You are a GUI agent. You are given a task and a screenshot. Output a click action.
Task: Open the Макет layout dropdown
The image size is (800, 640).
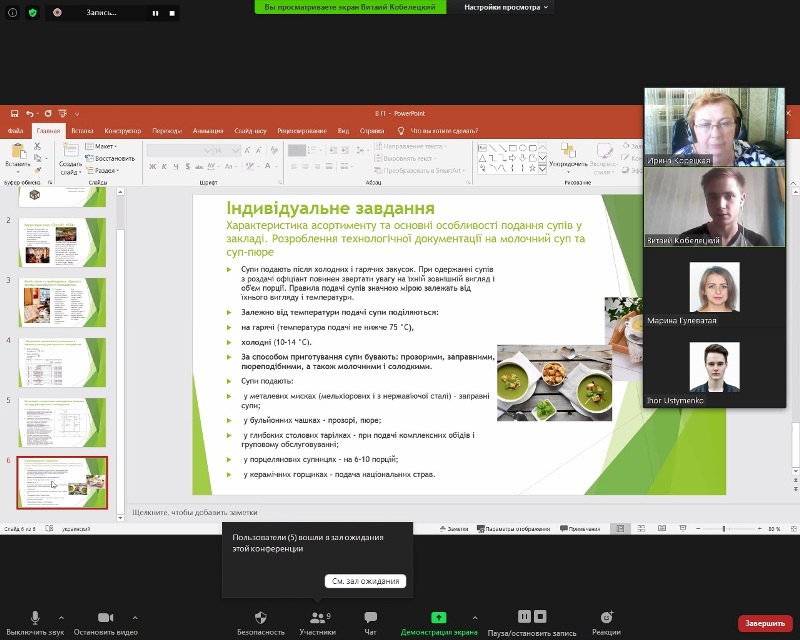click(101, 146)
